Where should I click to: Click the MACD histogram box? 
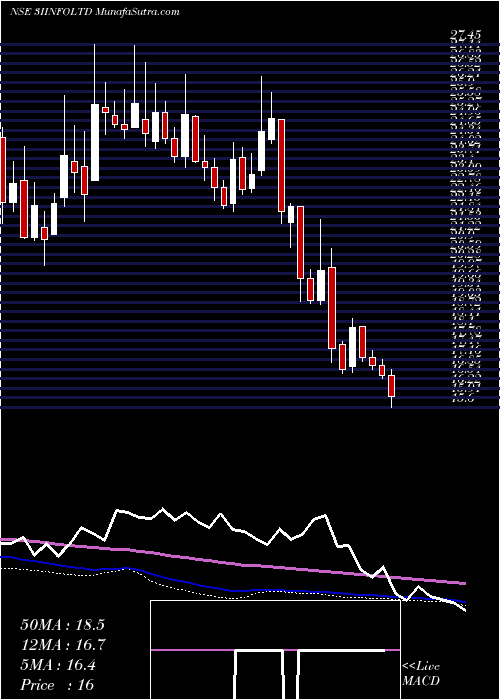pyautogui.click(x=275, y=650)
